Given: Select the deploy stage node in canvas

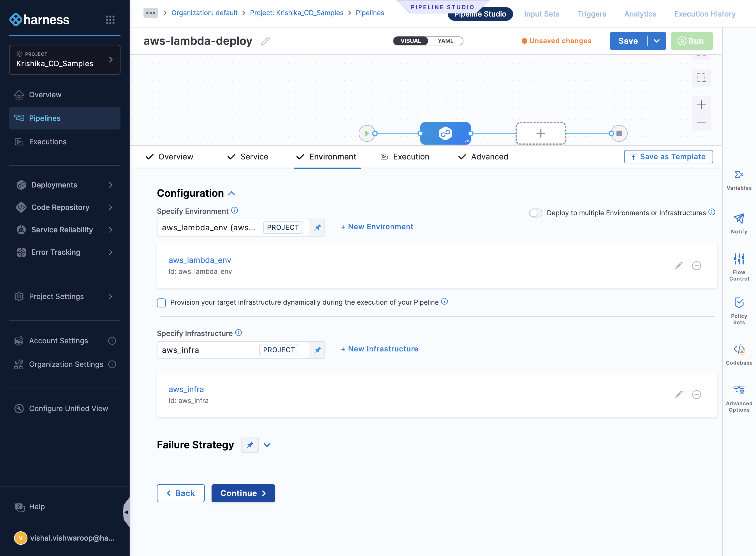Looking at the screenshot, I should coord(445,133).
